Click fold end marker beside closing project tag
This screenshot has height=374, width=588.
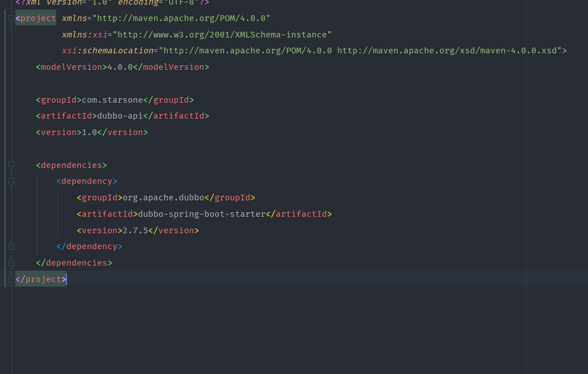pyautogui.click(x=11, y=279)
